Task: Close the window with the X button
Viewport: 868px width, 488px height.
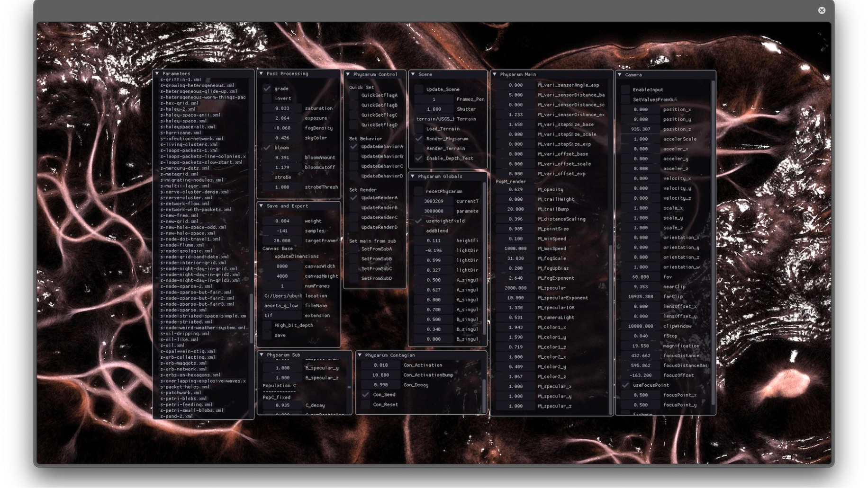Action: click(822, 10)
